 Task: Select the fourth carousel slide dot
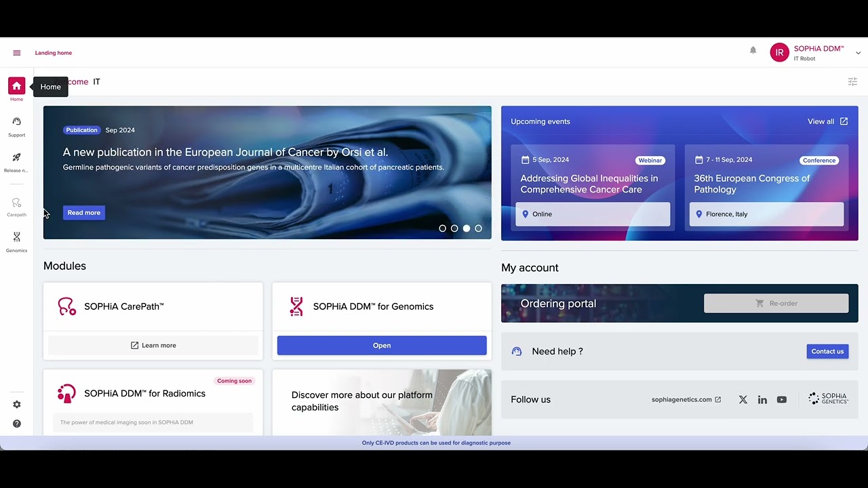click(x=478, y=228)
